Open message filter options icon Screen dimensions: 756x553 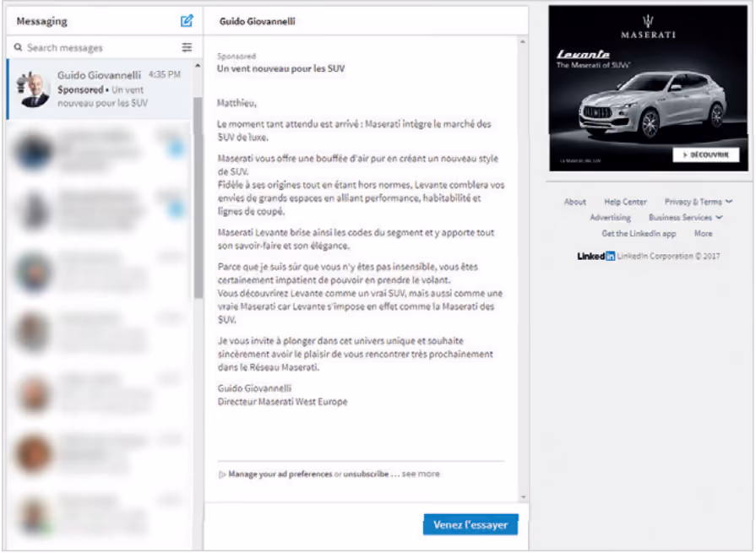[x=187, y=47]
